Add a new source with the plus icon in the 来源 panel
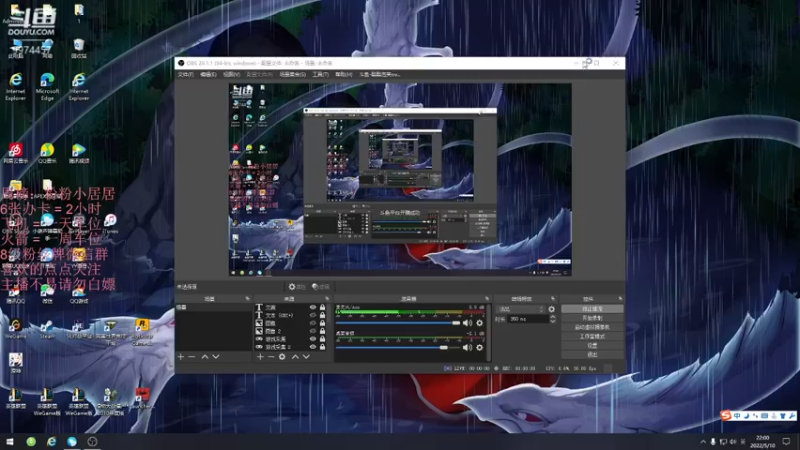800x450 pixels. [260, 357]
